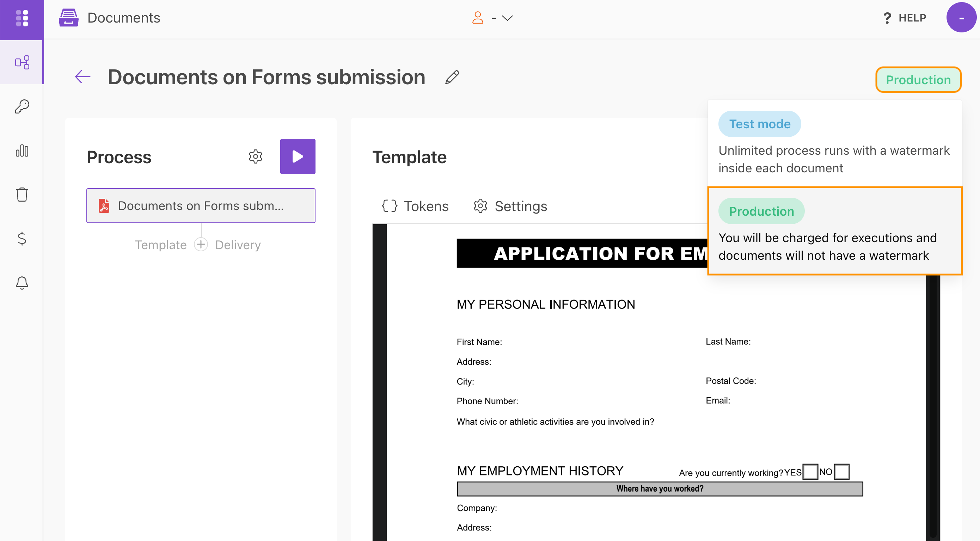The image size is (980, 541).
Task: Open the notifications bell icon
Action: pos(22,283)
